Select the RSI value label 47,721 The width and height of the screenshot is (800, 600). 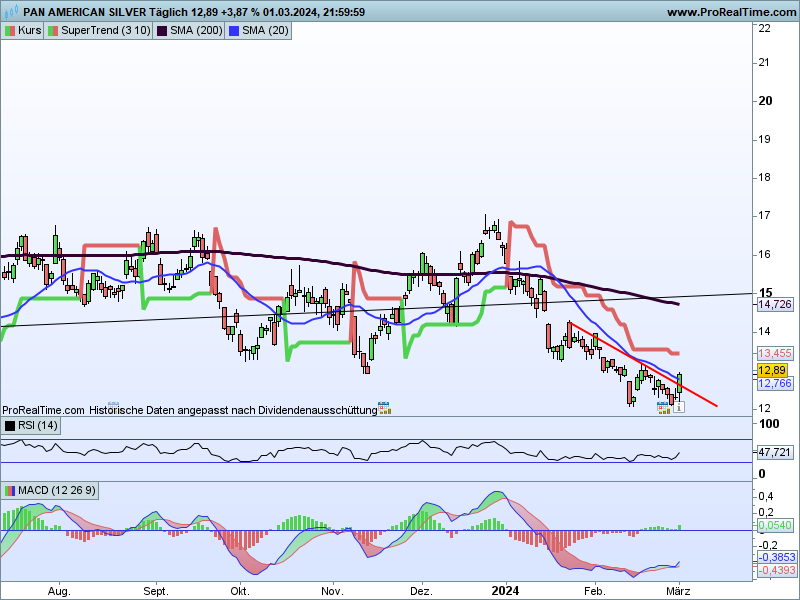(774, 452)
